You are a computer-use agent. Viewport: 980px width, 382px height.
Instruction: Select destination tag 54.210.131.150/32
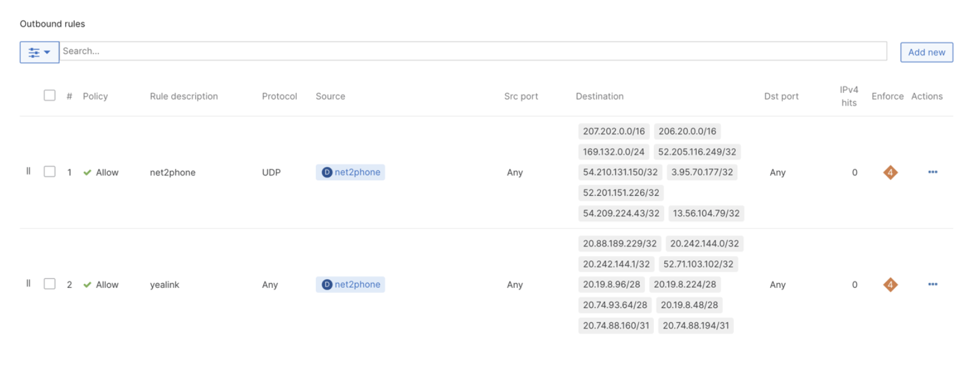pos(620,172)
